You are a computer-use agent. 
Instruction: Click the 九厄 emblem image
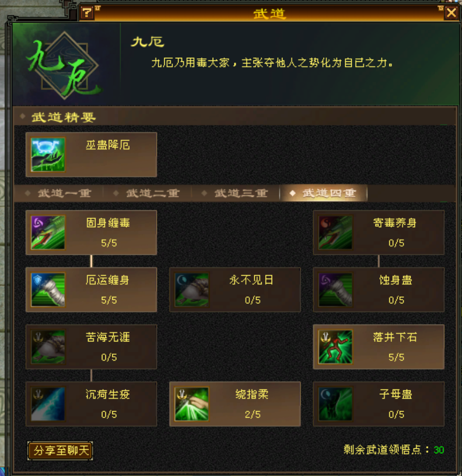click(x=64, y=65)
